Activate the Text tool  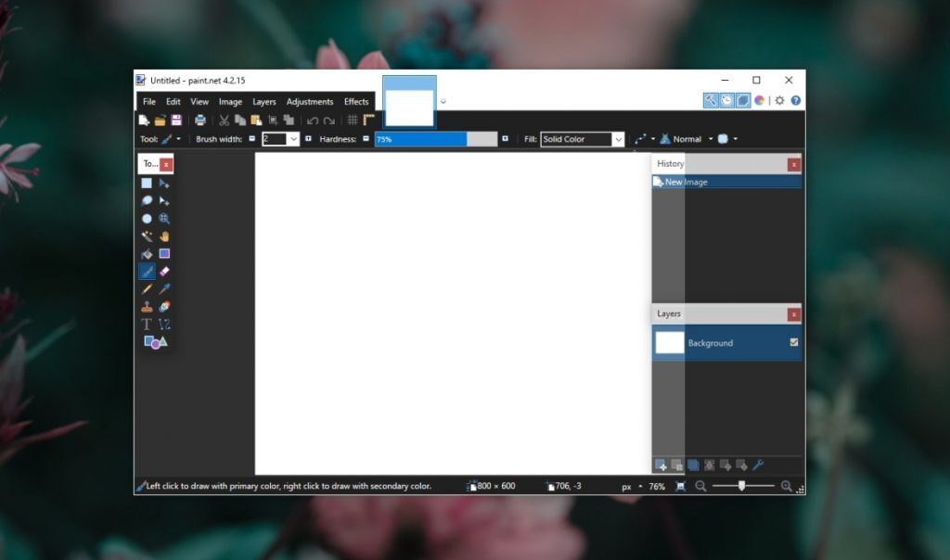(x=147, y=325)
